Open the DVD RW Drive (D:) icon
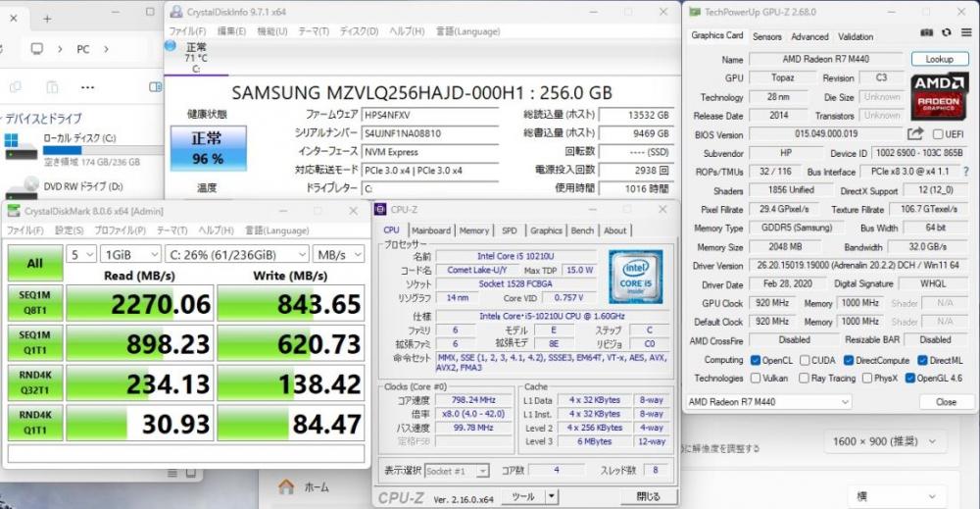980x509 pixels. pyautogui.click(x=23, y=188)
